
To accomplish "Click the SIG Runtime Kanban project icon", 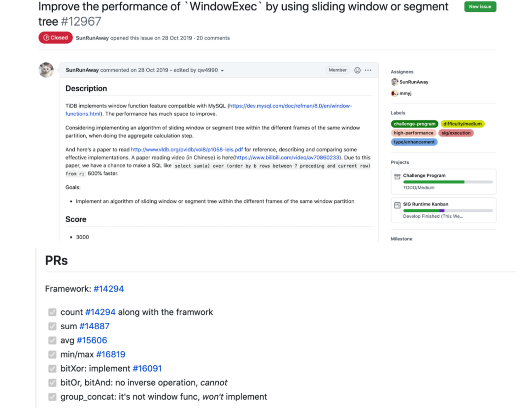I will click(397, 205).
